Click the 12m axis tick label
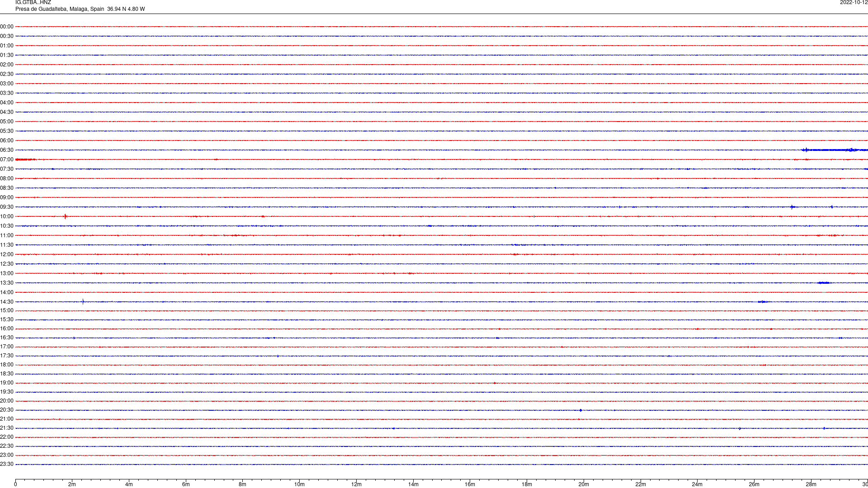 point(356,484)
